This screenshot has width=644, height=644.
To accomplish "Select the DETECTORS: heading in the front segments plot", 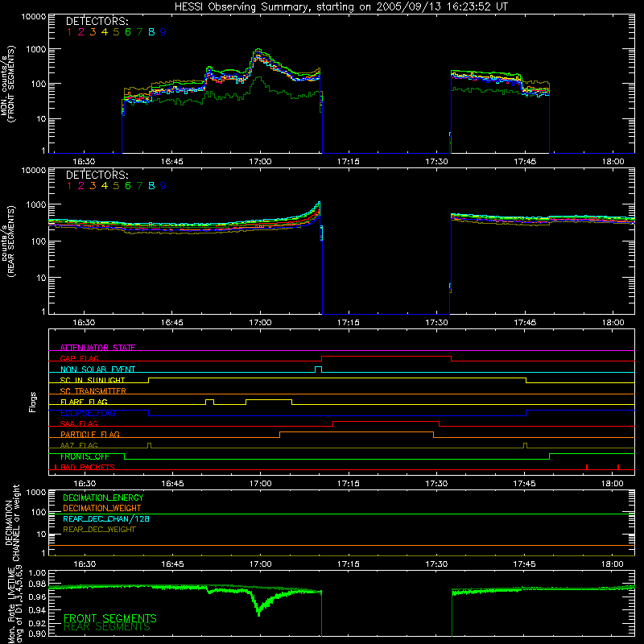I will tap(97, 22).
